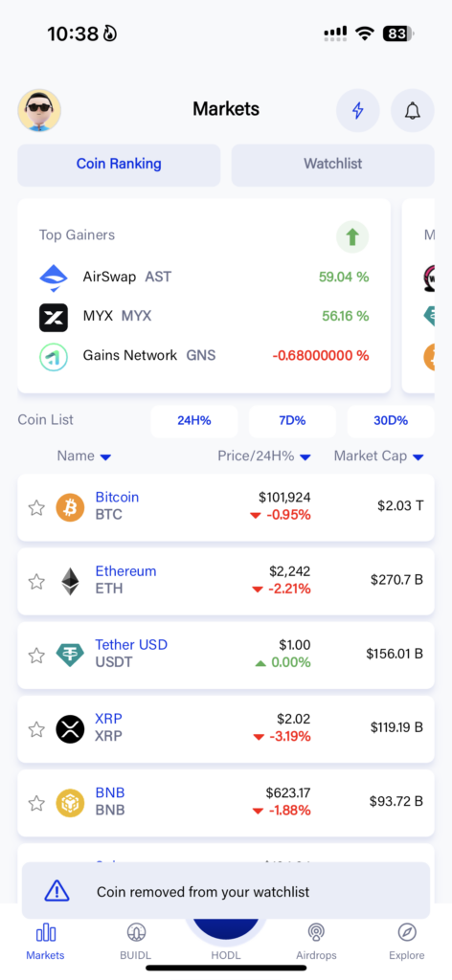Tap the Ethereum coin logo
This screenshot has height=980, width=452.
pyautogui.click(x=70, y=581)
